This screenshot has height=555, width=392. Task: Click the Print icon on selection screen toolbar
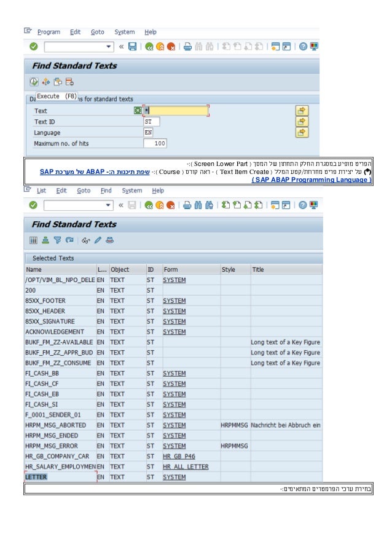point(187,46)
